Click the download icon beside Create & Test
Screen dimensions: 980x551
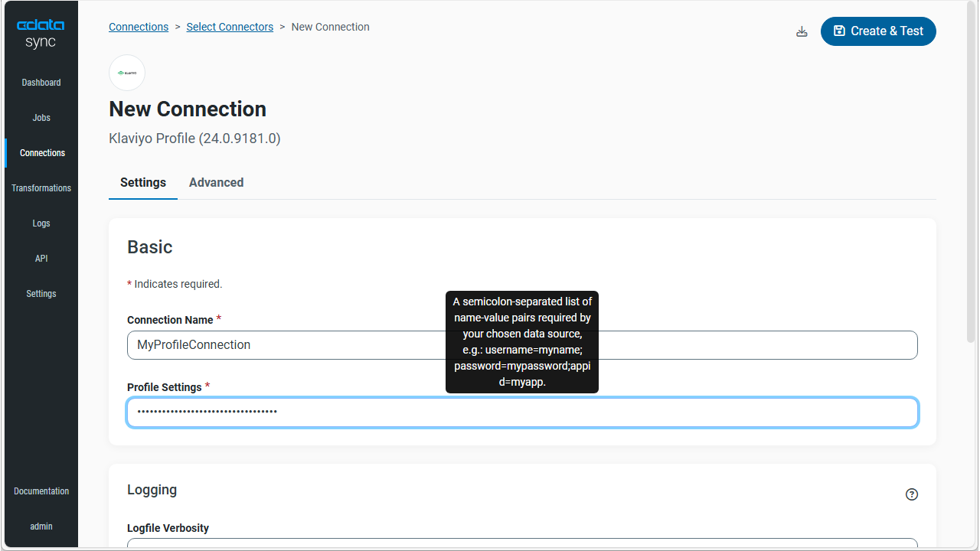click(802, 31)
